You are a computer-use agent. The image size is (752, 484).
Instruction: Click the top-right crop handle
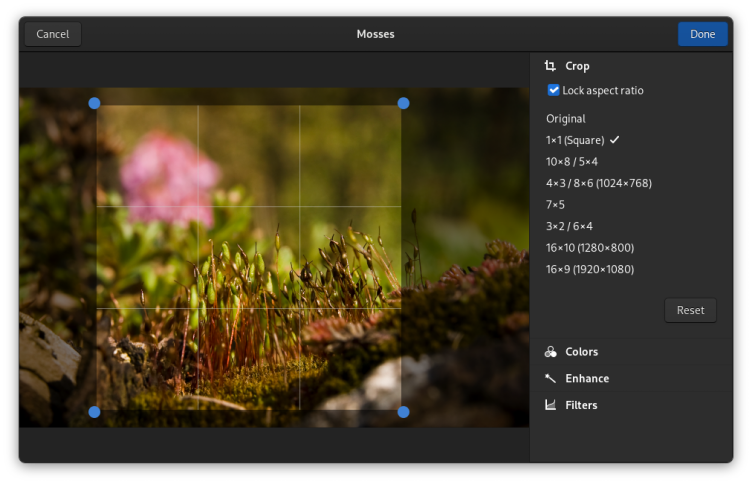(404, 103)
